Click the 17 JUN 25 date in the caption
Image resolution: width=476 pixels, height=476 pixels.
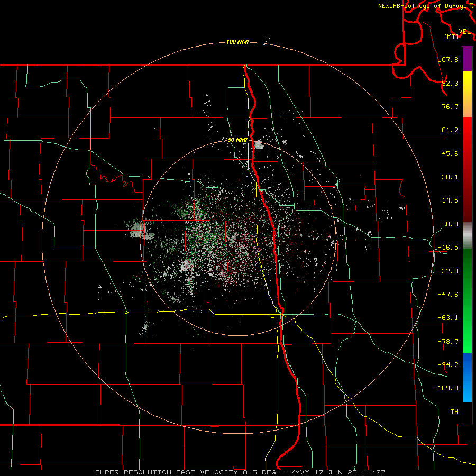pyautogui.click(x=335, y=472)
